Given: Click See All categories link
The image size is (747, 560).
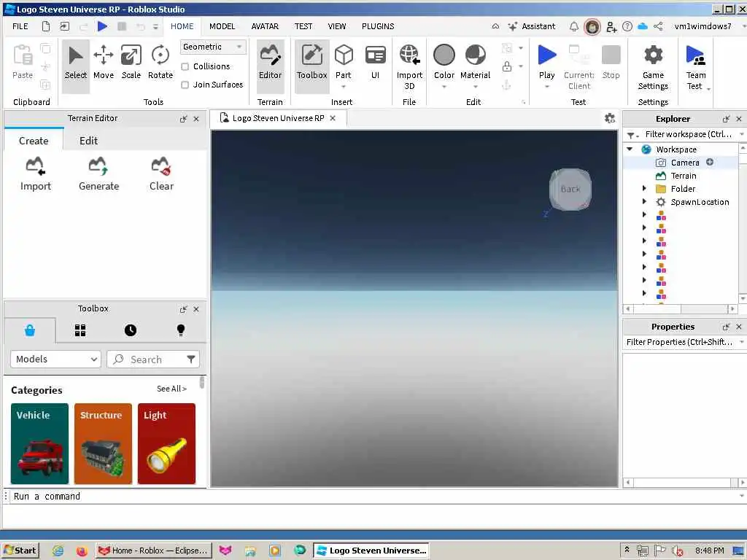Looking at the screenshot, I should tap(171, 389).
